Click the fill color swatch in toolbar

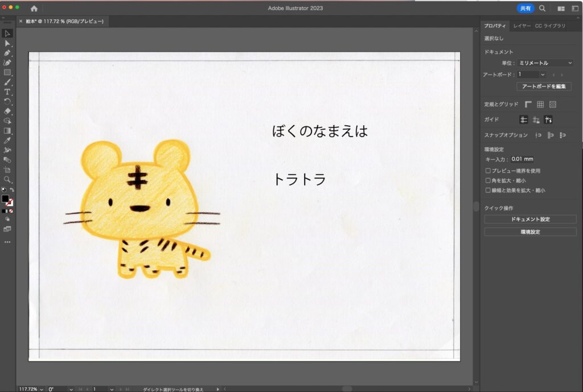point(5,199)
